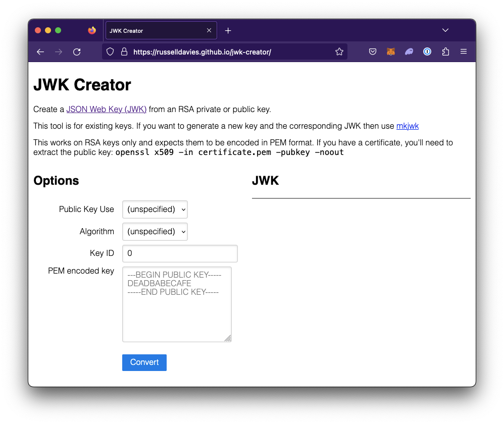Open the MetaMask extension
This screenshot has width=504, height=424.
point(391,51)
